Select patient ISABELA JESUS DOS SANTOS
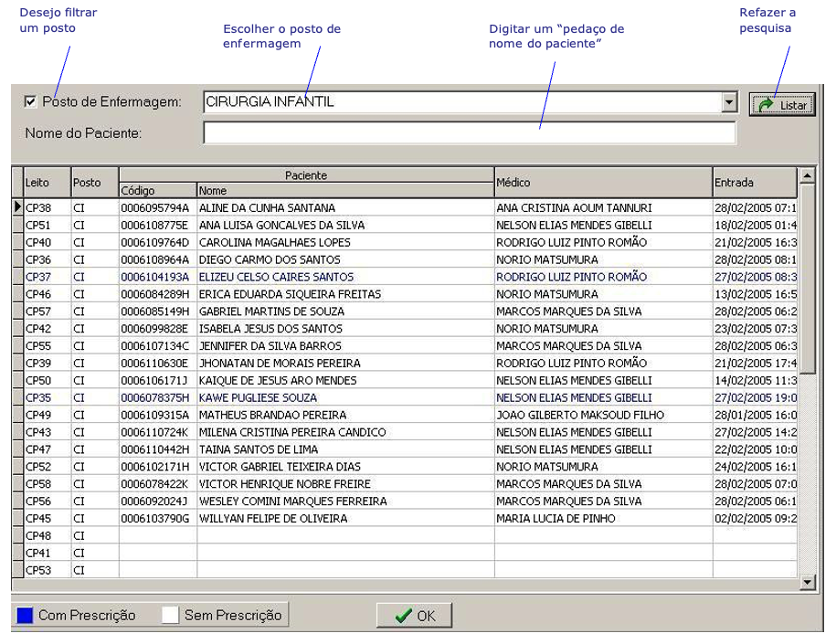The image size is (836, 644). [270, 329]
